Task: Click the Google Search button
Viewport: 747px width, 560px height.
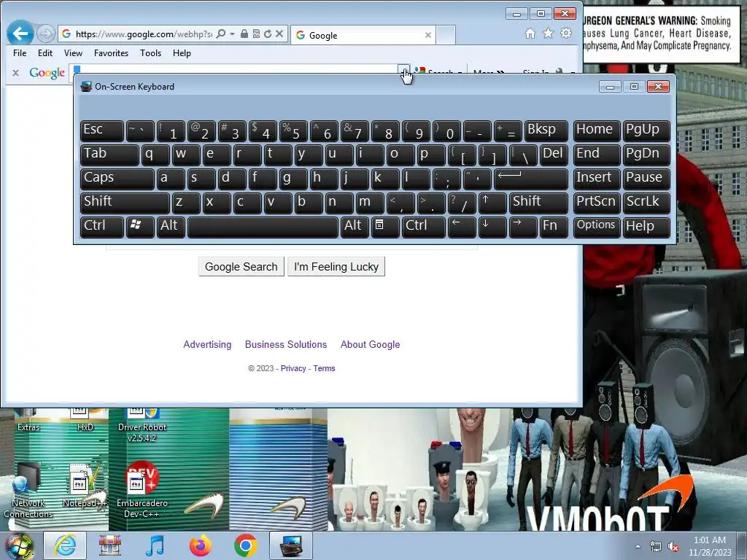Action: pyautogui.click(x=241, y=267)
